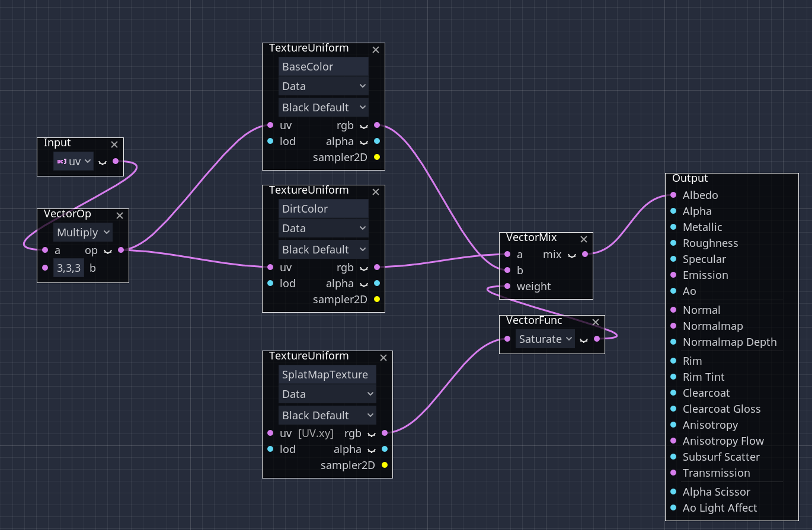Close the VectorFunc node
This screenshot has width=812, height=530.
(596, 322)
